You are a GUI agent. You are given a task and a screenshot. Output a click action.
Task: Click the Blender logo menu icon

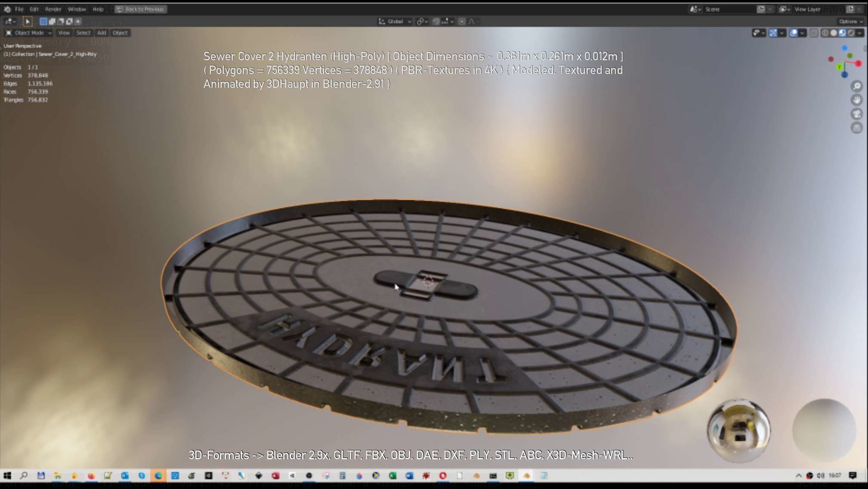point(7,9)
